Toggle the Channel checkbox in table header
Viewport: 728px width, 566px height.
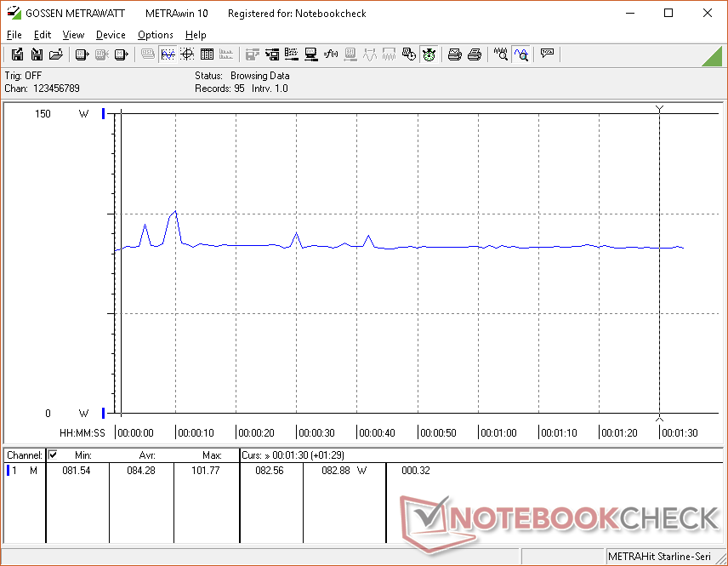tap(53, 455)
